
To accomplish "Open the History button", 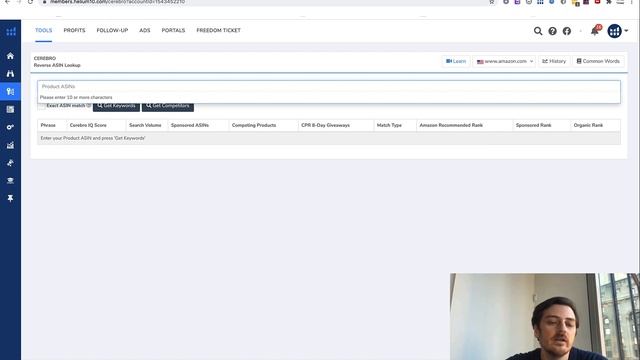I will tap(554, 61).
